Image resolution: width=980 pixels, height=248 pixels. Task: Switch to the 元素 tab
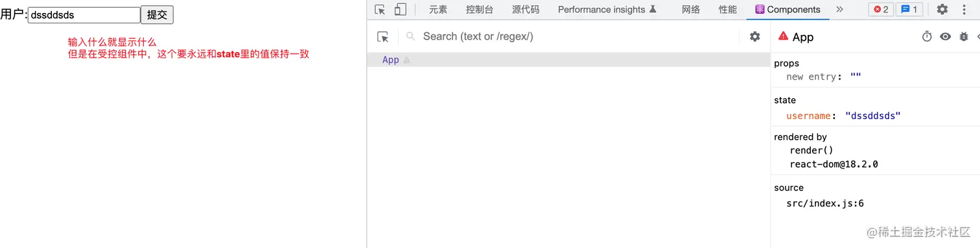438,10
